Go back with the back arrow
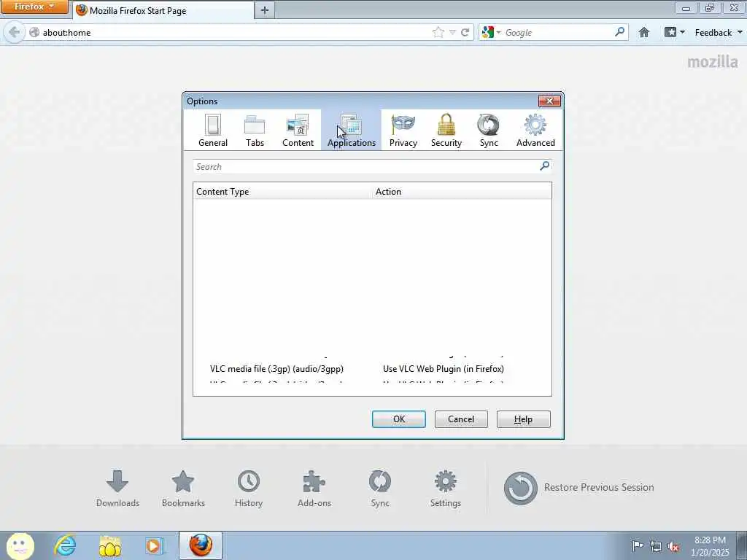This screenshot has width=747, height=560. (x=15, y=32)
